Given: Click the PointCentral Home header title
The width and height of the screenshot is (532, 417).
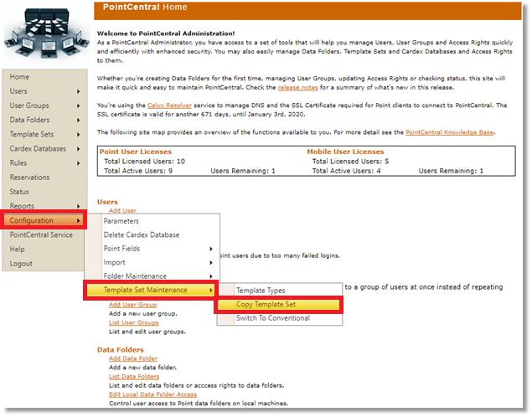Looking at the screenshot, I should click(145, 8).
